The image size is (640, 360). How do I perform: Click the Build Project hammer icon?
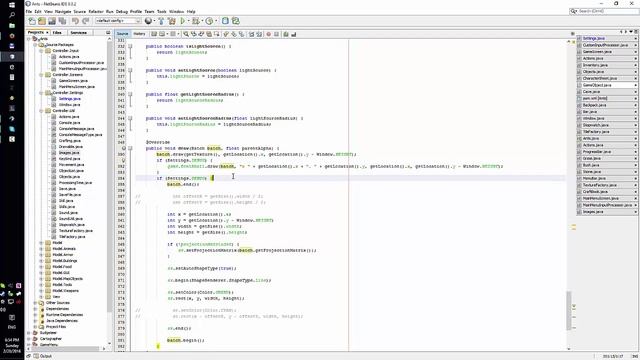(161, 21)
